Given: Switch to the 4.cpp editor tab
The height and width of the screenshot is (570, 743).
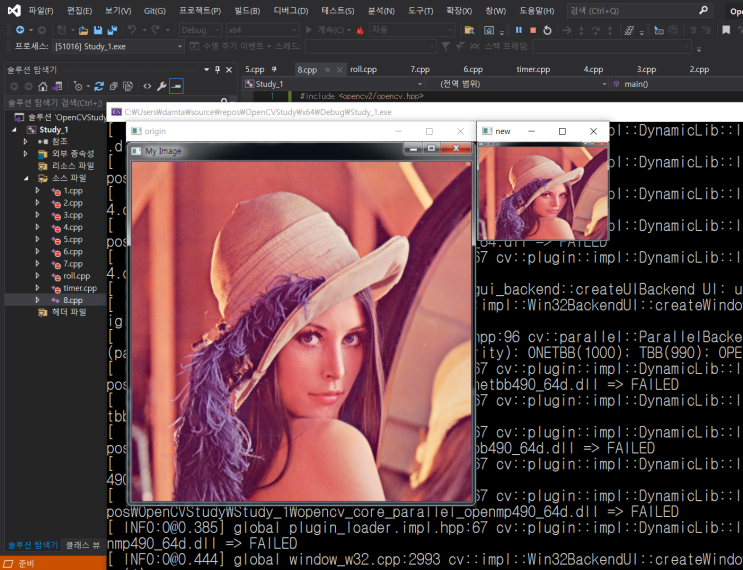Looking at the screenshot, I should tap(593, 70).
